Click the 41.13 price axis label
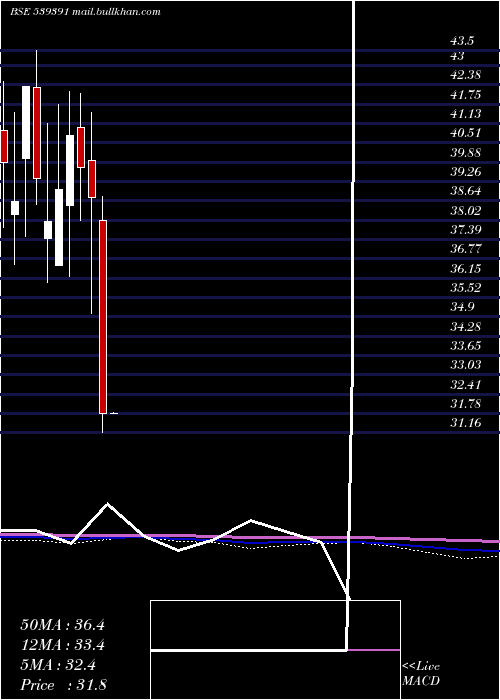Screen dimensions: 500x700 coord(466,114)
